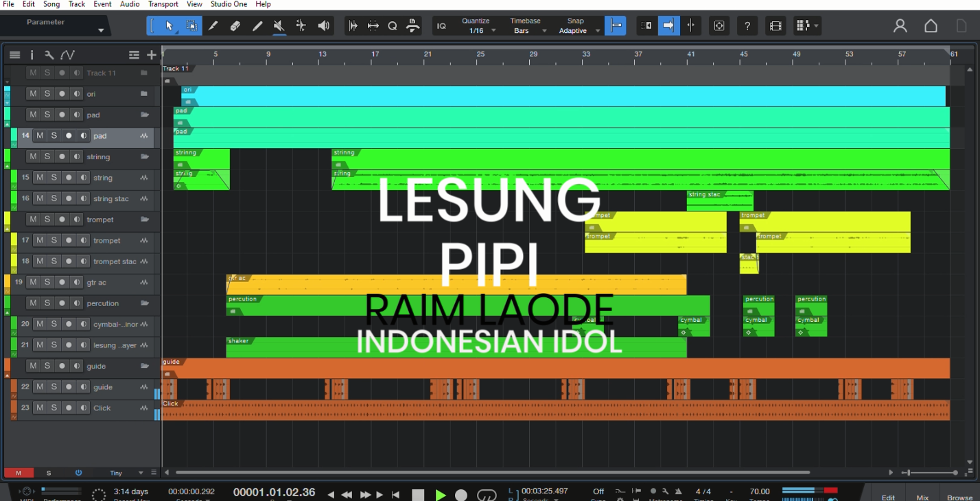Screen dimensions: 980x501
Task: Click the waveform icon on string track 15
Action: (144, 178)
